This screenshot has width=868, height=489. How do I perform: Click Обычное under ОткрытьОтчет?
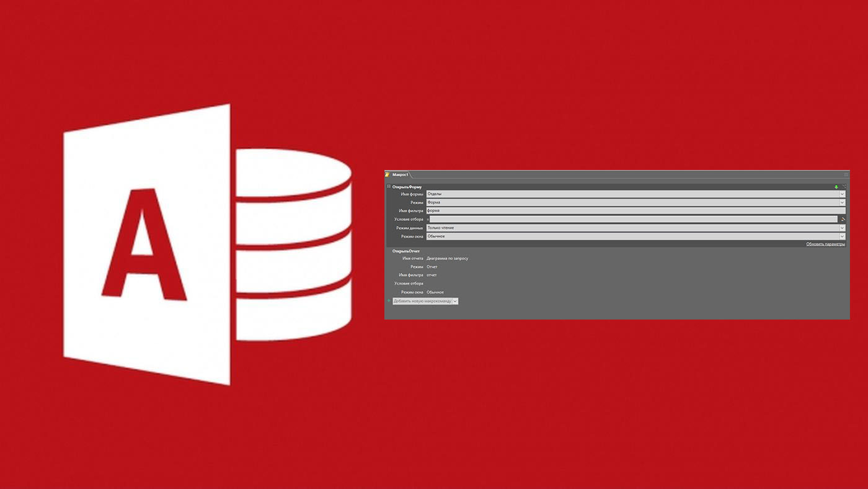[x=435, y=292]
